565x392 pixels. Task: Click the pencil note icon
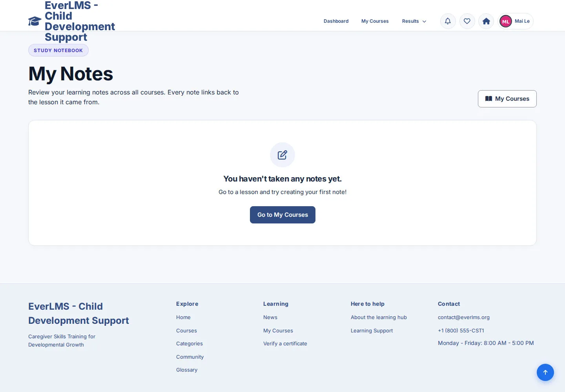(x=282, y=155)
